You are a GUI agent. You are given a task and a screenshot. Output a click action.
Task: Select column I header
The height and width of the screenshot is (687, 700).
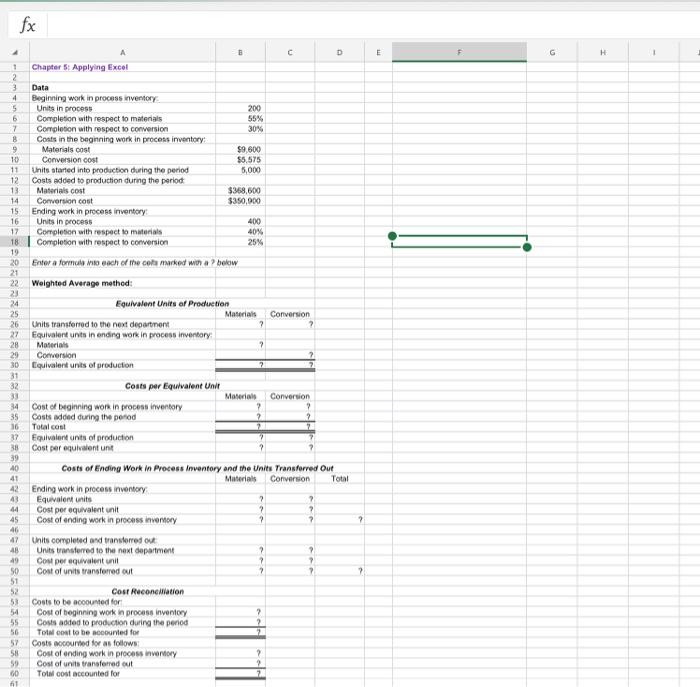(x=654, y=53)
